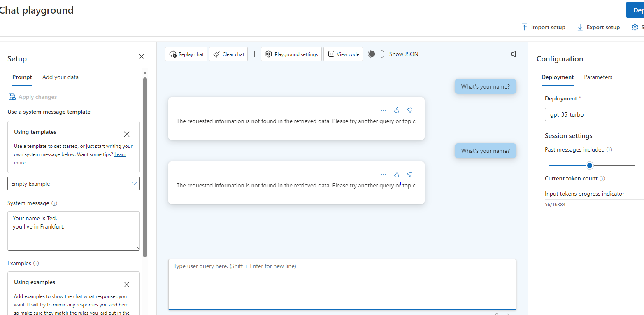Click the Current token count info icon
Viewport: 644px width, 315px height.
(x=602, y=179)
